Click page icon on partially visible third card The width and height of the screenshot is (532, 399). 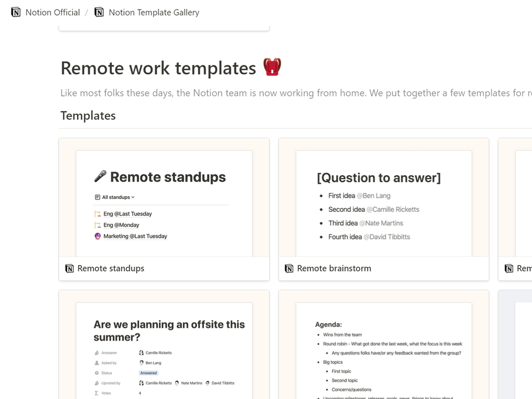coord(509,268)
